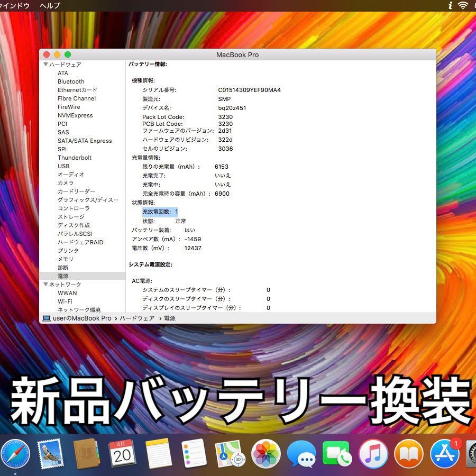
Task: Open the Photos app in the Dock
Action: (x=266, y=454)
